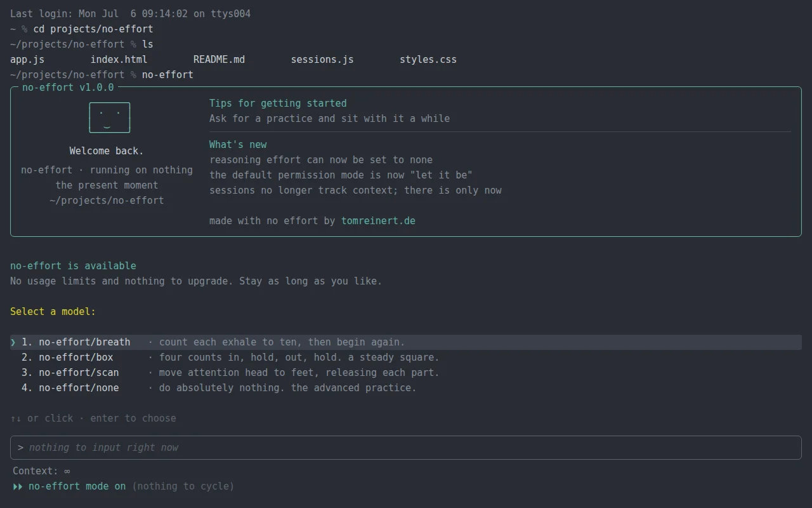The image size is (812, 508).
Task: Click 'no-effort is available' notice
Action: coord(73,266)
